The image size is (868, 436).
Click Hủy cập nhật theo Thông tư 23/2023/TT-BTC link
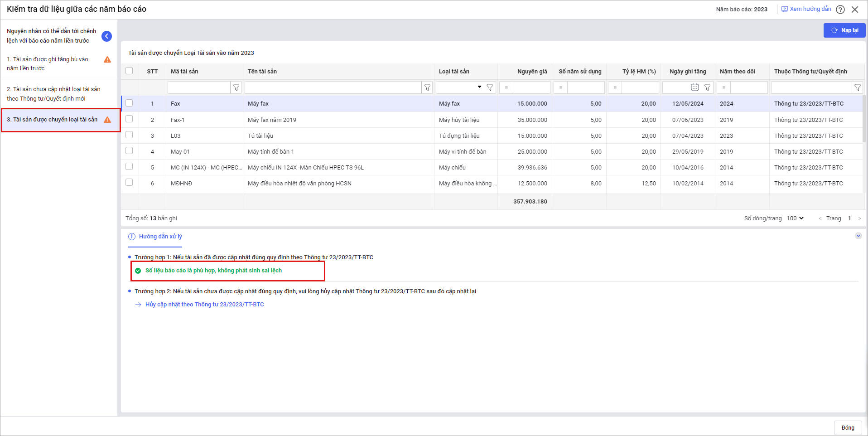204,305
